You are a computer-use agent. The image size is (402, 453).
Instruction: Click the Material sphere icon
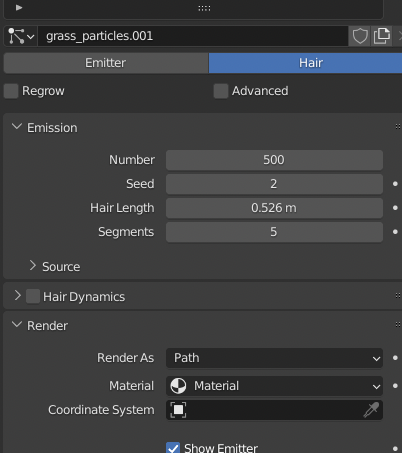click(x=178, y=386)
